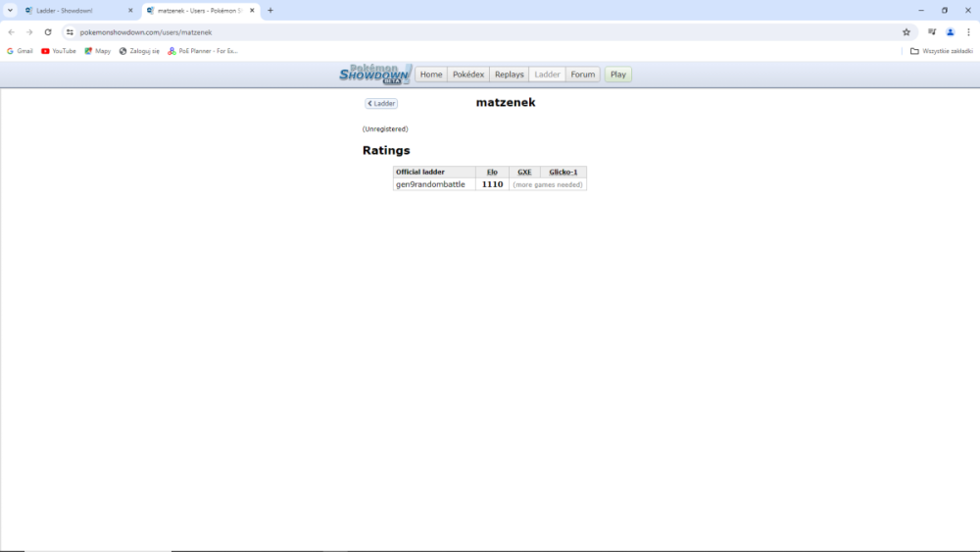Image resolution: width=980 pixels, height=552 pixels.
Task: Open the media controls icon
Action: click(x=931, y=31)
